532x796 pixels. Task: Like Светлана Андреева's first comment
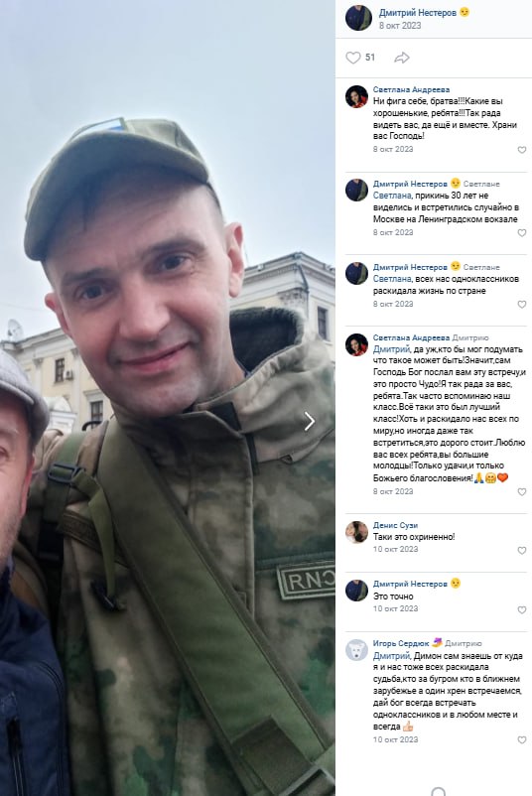(x=522, y=150)
